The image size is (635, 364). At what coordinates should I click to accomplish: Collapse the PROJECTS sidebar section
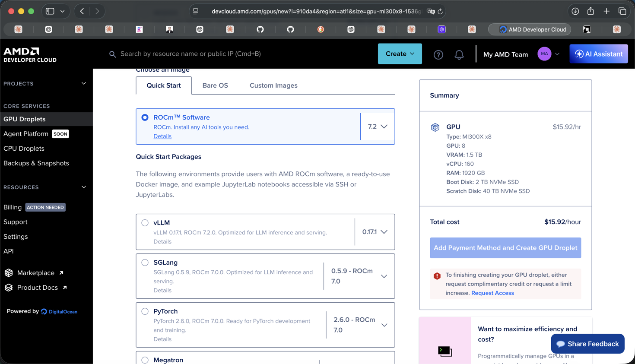(x=84, y=83)
